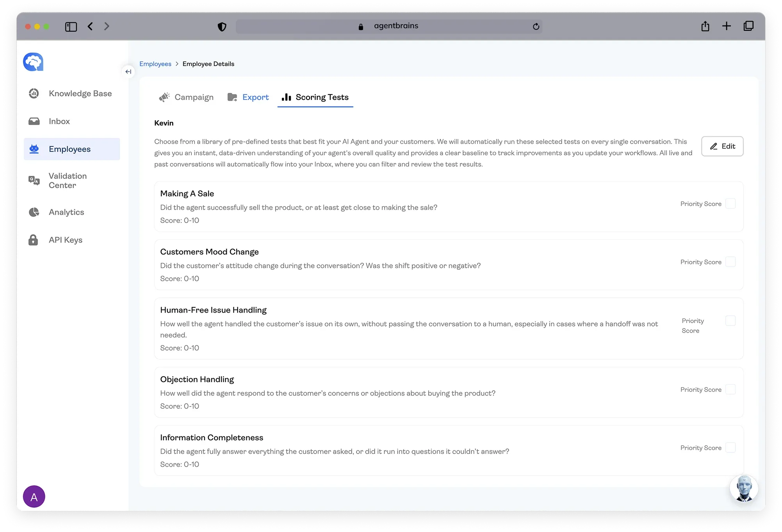Click the Edit button

pos(722,146)
